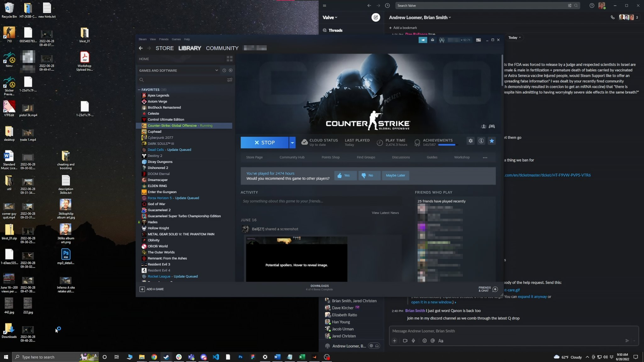
Task: Open View Latest News link
Action: [x=385, y=213]
